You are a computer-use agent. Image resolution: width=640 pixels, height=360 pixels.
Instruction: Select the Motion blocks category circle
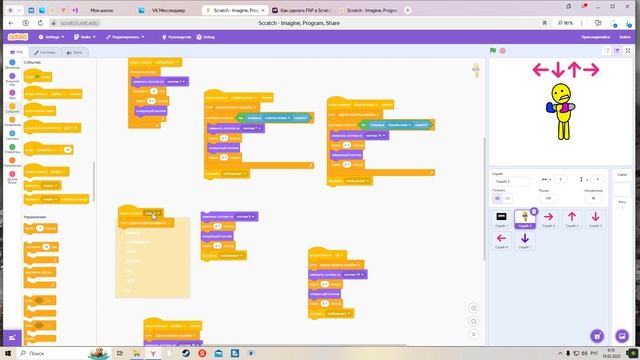(x=12, y=62)
